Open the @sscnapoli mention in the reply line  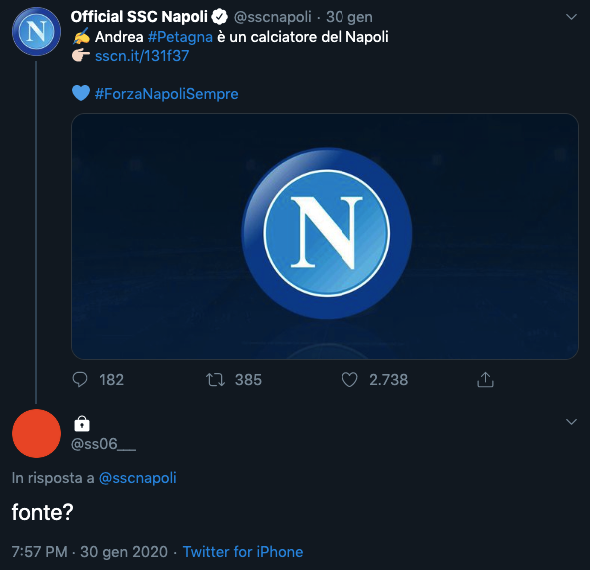137,478
